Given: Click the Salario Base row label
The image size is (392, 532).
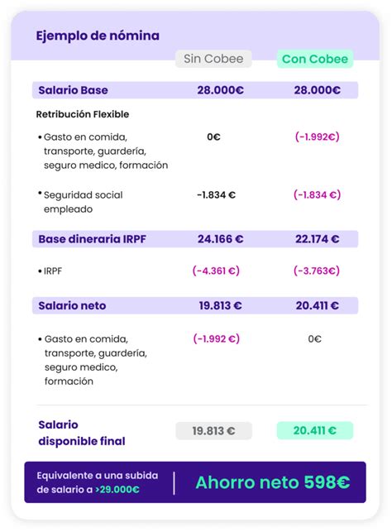Looking at the screenshot, I should click(x=74, y=90).
